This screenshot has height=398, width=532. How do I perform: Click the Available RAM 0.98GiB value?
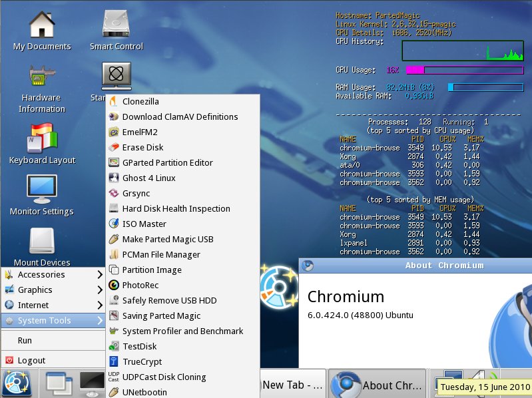[419, 96]
